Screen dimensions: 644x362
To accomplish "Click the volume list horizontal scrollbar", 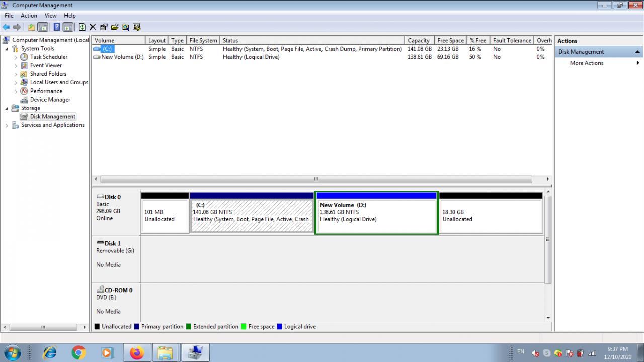I will pyautogui.click(x=316, y=179).
